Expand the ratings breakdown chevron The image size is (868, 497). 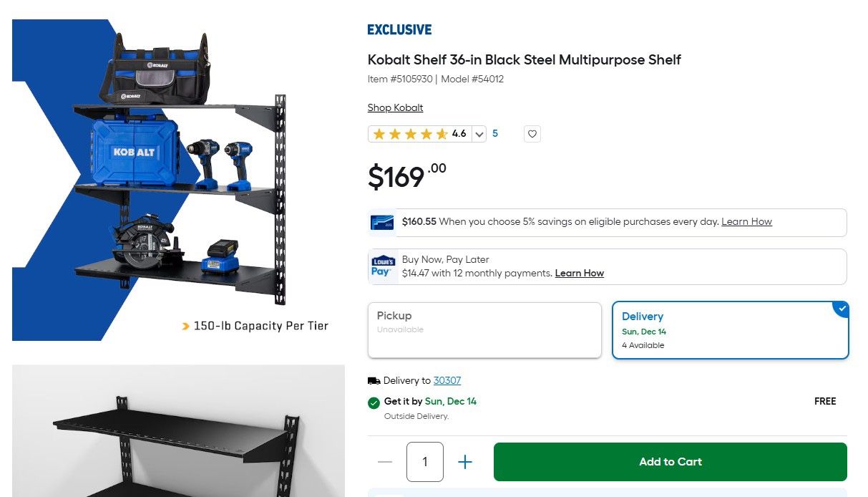(479, 133)
